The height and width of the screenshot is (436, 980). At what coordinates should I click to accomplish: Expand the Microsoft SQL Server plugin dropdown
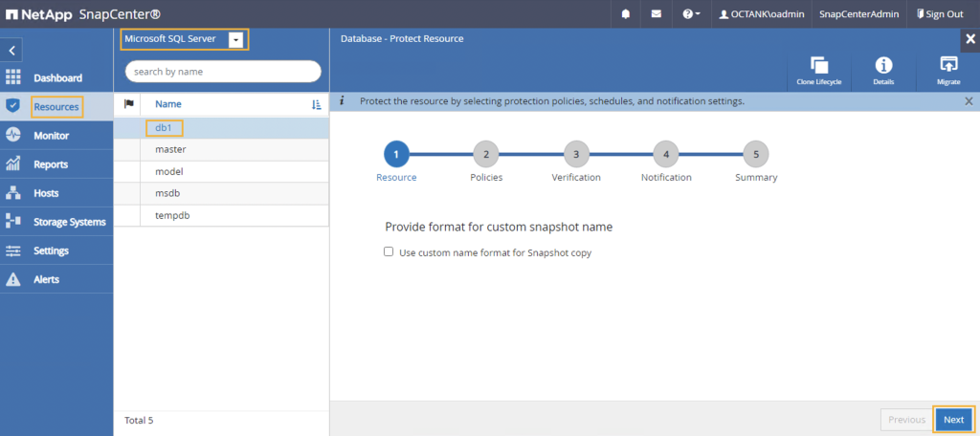coord(235,39)
